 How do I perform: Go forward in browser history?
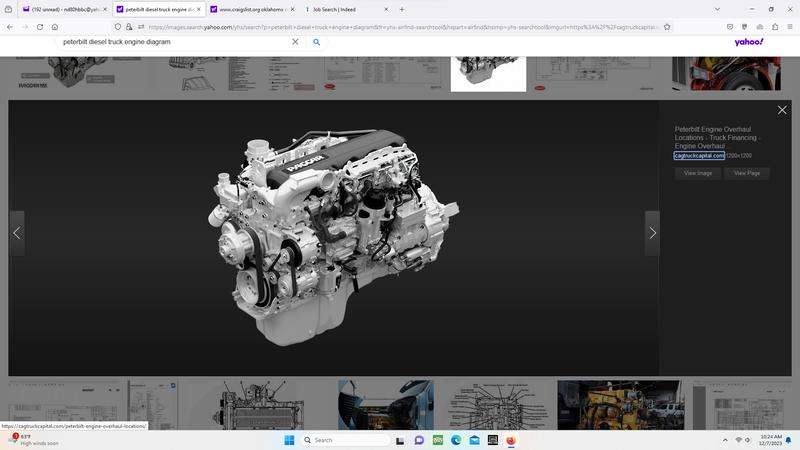click(x=25, y=27)
